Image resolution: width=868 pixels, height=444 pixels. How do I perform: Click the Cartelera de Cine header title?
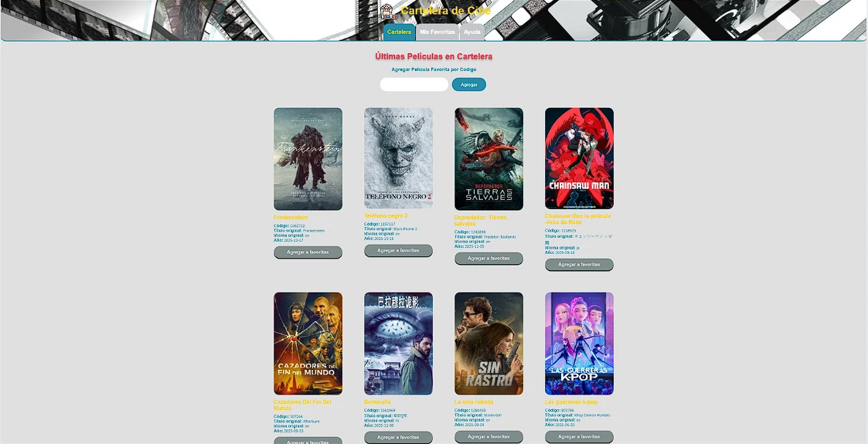coord(446,11)
